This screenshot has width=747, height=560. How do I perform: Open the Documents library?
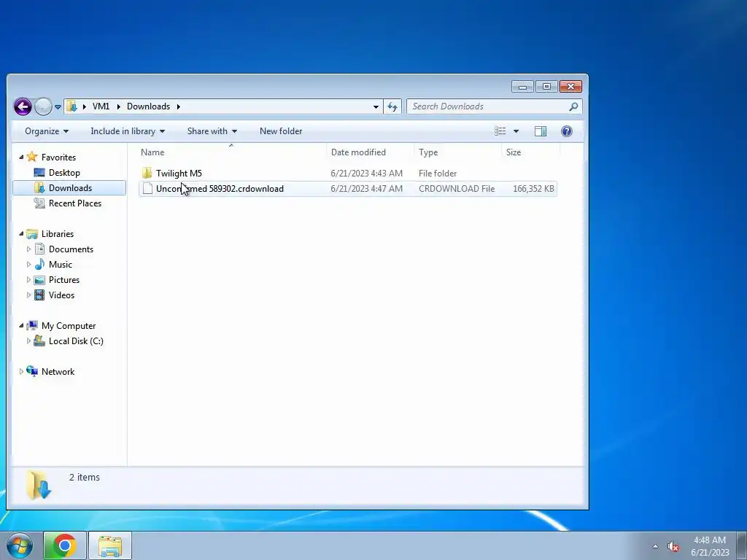[x=71, y=249]
